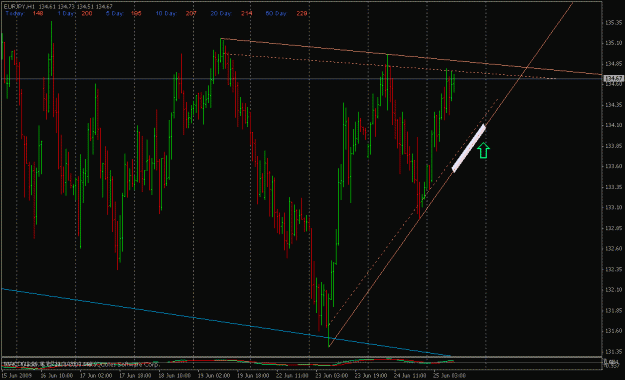Click the 22 Jun 11:00 time label

[x=292, y=376]
